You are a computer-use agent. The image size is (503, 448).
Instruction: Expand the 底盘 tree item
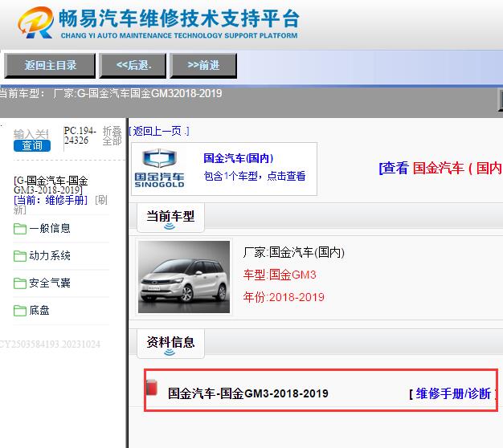pyautogui.click(x=39, y=310)
